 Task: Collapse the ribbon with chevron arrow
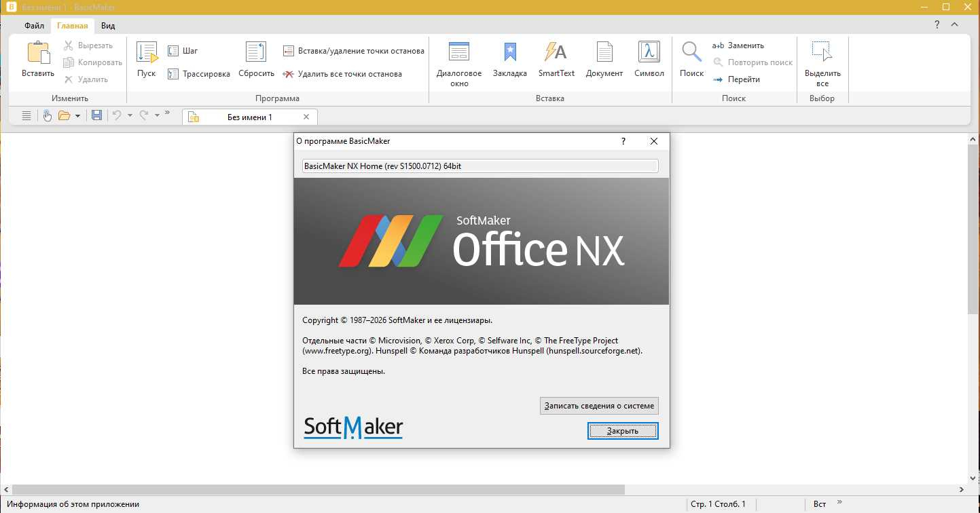[955, 24]
